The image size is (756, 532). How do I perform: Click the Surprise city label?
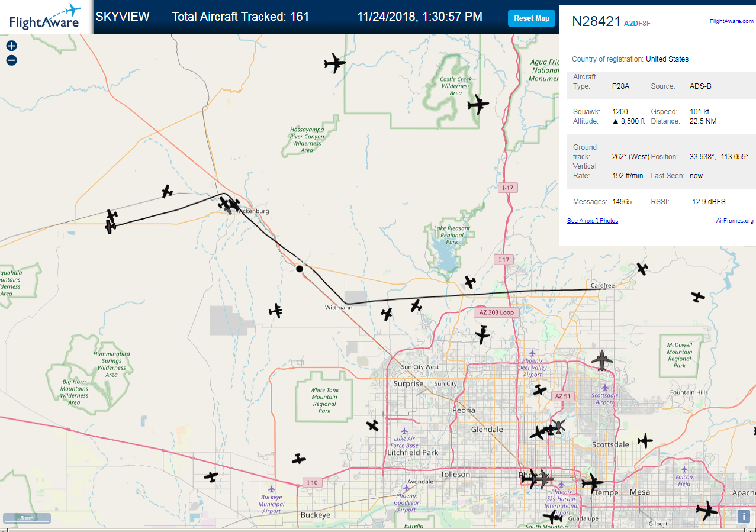point(408,383)
